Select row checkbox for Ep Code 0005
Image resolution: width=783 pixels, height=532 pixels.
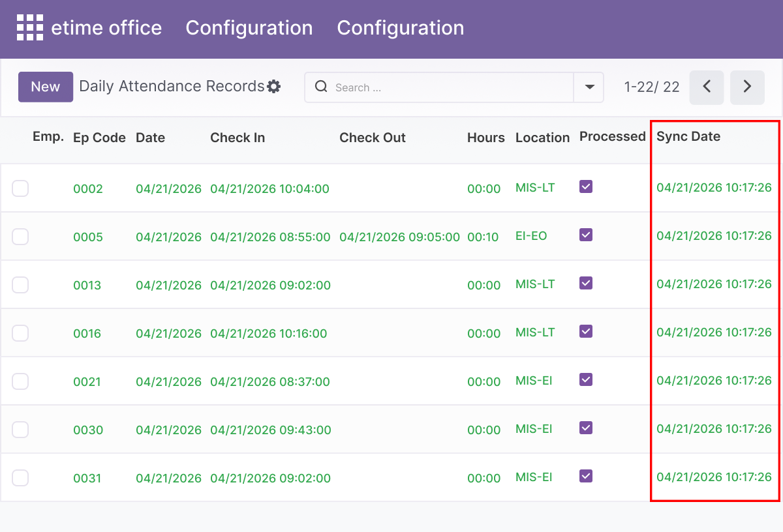pyautogui.click(x=20, y=237)
